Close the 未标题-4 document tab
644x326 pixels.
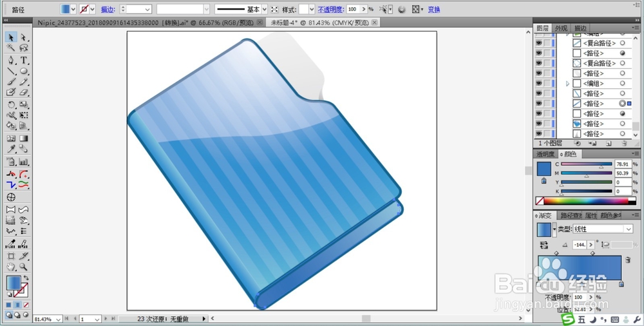pos(374,23)
